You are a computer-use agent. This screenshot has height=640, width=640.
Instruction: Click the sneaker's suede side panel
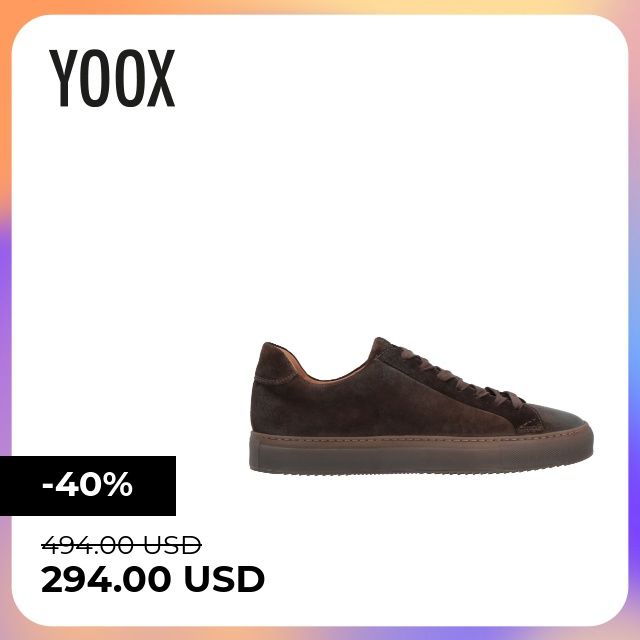[380, 404]
